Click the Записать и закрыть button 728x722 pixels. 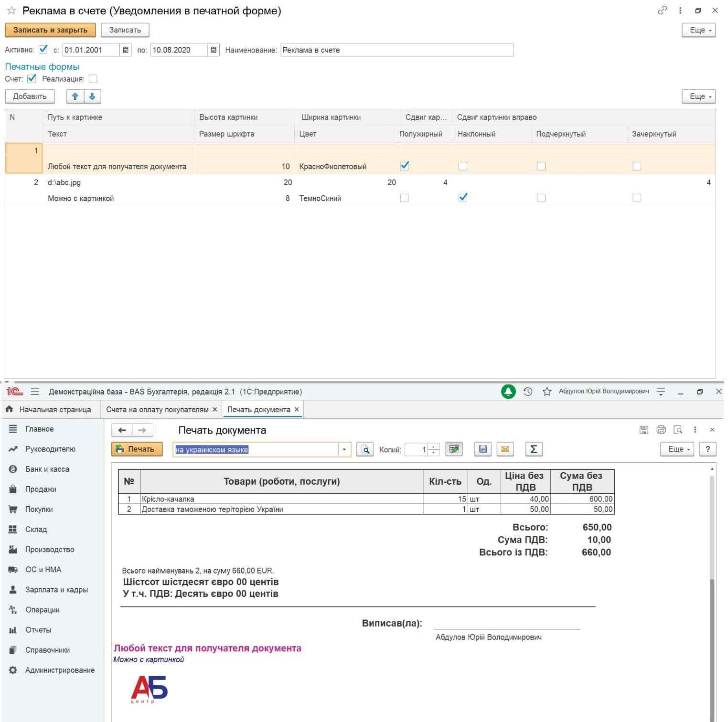point(50,30)
